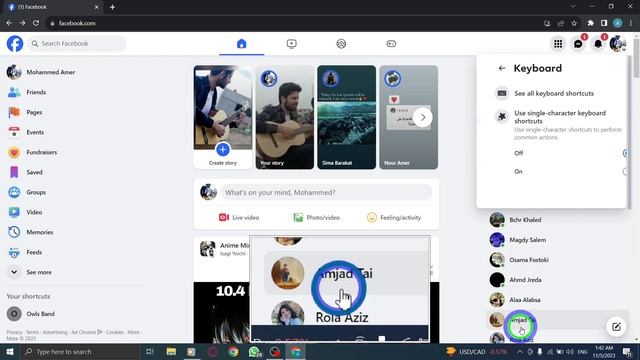The image size is (640, 360).
Task: Select the Home tab icon
Action: (242, 44)
